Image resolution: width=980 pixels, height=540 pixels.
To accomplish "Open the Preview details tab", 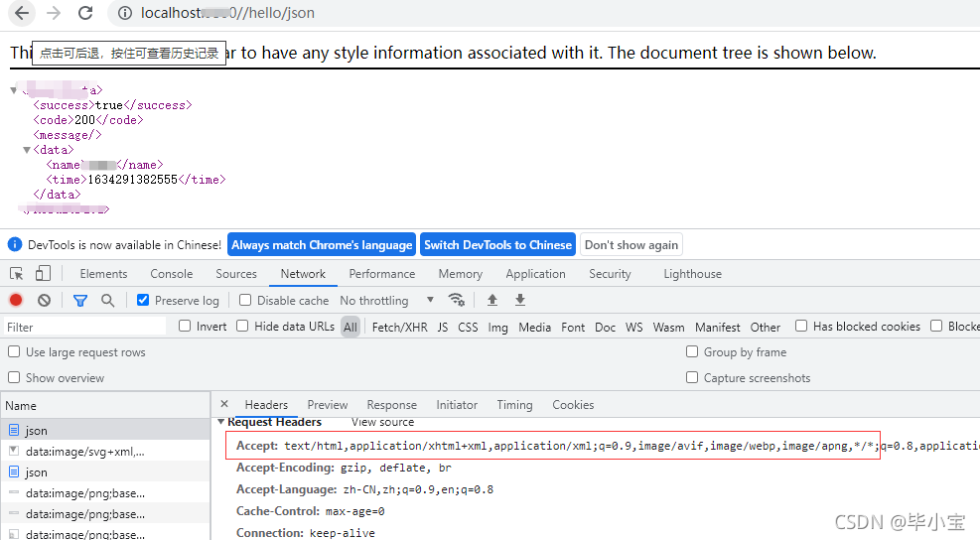I will pos(328,405).
